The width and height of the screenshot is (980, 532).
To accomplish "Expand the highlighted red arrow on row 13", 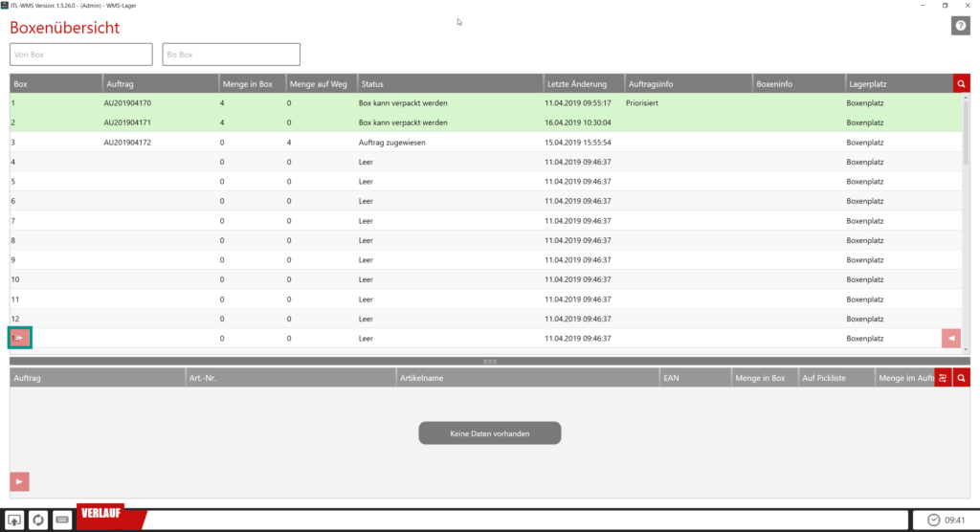I will point(19,337).
